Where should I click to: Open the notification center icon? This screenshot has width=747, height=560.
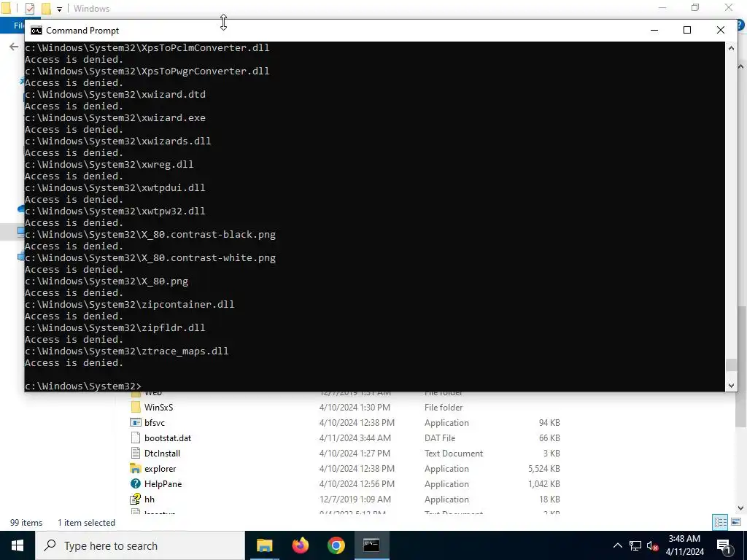click(724, 545)
